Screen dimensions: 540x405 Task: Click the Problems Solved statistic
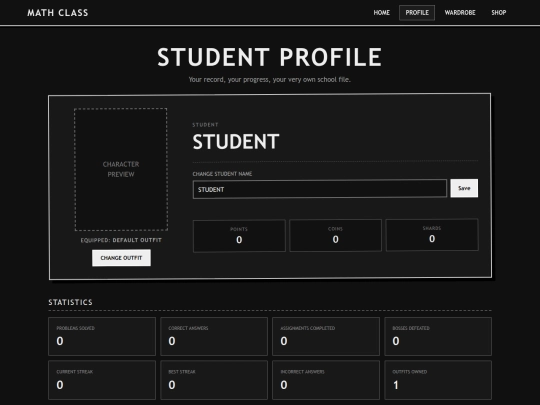click(x=102, y=336)
